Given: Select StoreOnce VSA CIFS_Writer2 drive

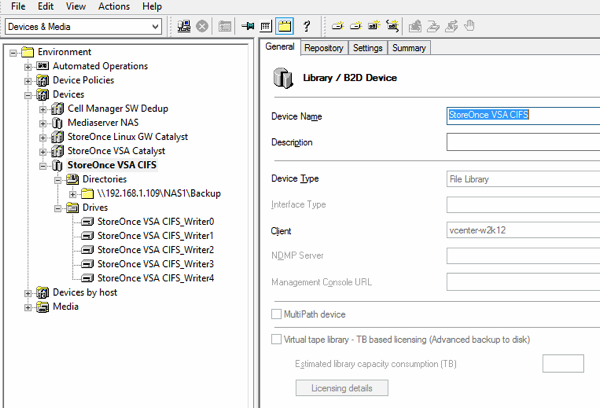Looking at the screenshot, I should [x=155, y=250].
